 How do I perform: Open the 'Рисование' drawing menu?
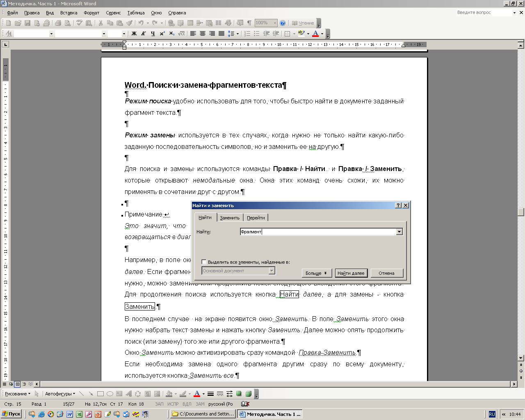pos(18,394)
